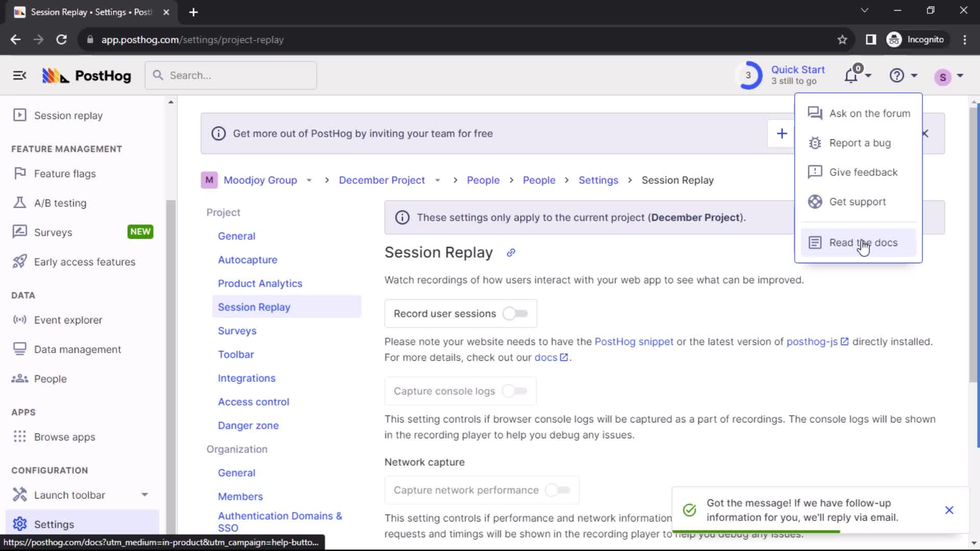Close the Session Replay browser tab
Image resolution: width=980 pixels, height=551 pixels.
tap(166, 12)
